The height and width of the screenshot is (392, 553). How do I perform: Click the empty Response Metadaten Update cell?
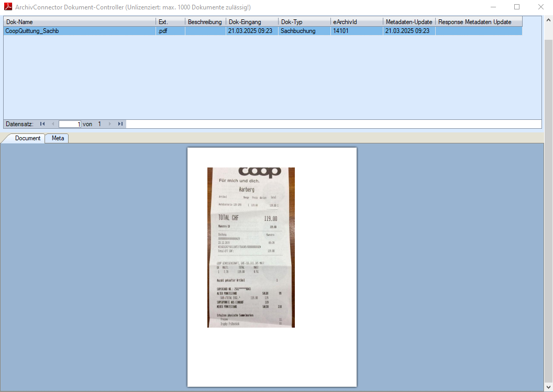click(x=479, y=31)
